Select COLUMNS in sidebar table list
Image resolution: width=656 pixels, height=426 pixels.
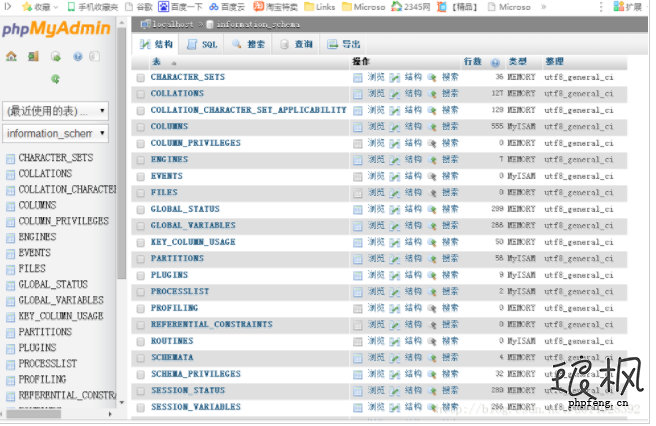coord(37,205)
